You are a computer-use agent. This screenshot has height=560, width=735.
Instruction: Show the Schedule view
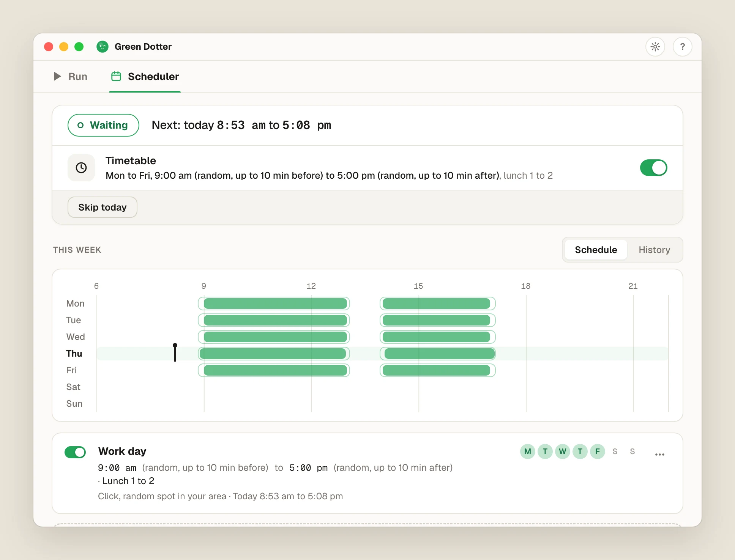(x=596, y=250)
